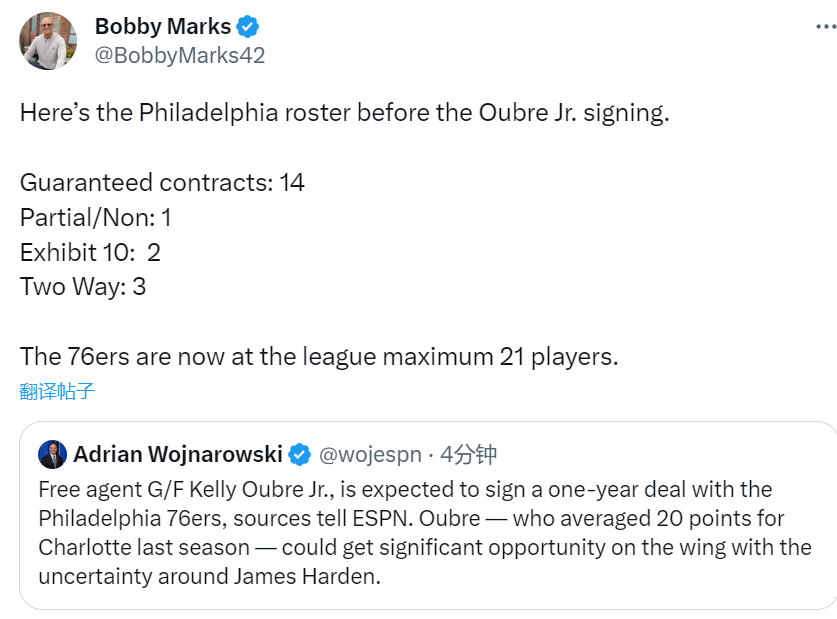
Task: Click the 'Two Way: 3' line
Action: pos(83,287)
